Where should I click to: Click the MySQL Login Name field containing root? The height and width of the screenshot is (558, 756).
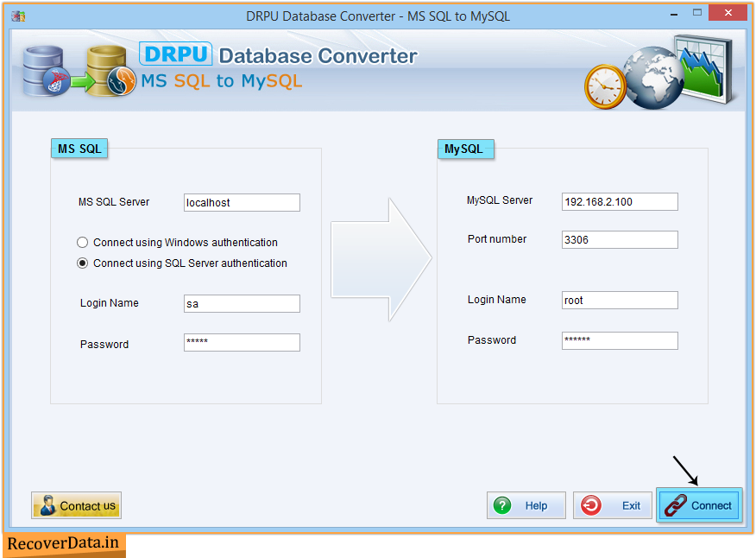[x=620, y=301]
